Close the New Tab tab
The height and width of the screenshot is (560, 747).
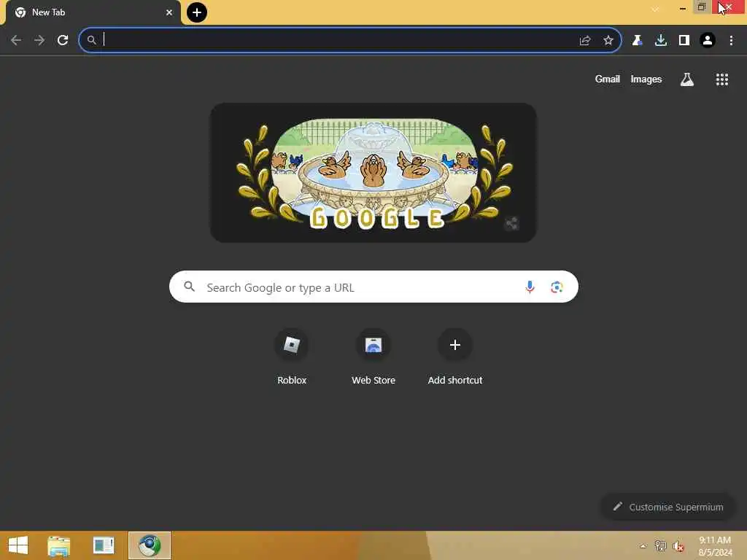(x=169, y=12)
